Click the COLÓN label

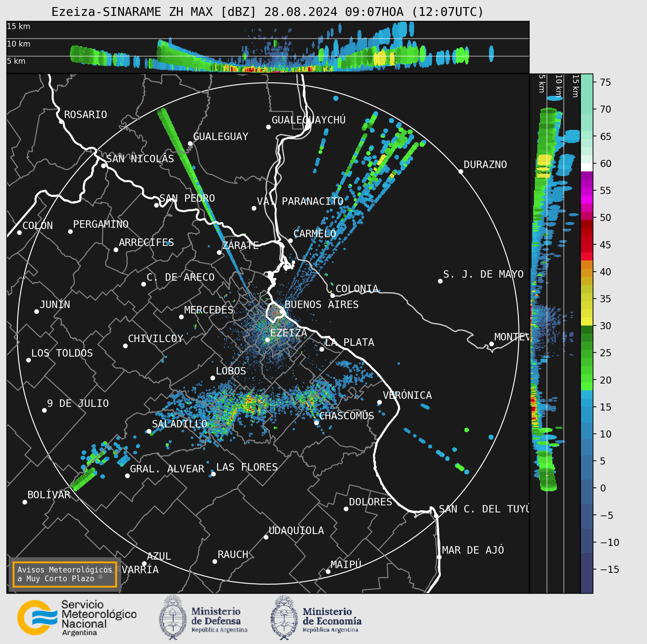(x=37, y=226)
